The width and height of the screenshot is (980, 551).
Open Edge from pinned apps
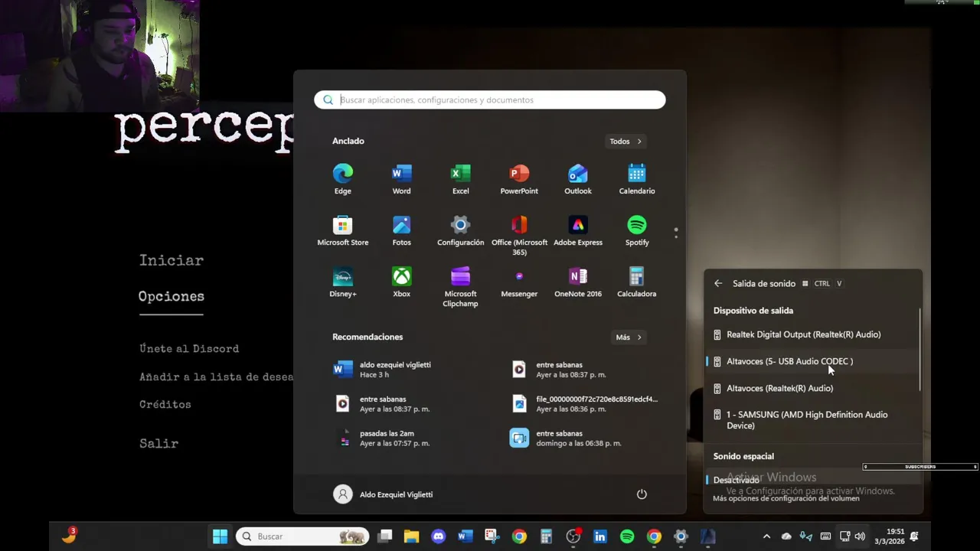(342, 179)
